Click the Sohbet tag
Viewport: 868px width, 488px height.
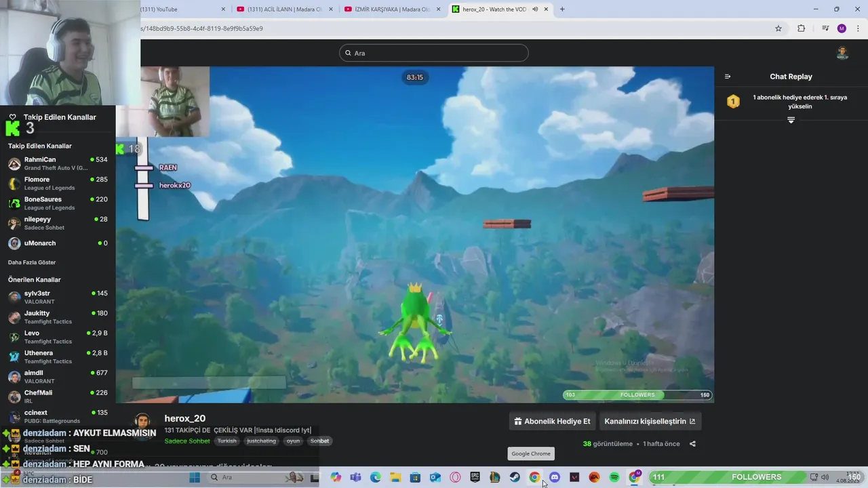tap(319, 441)
